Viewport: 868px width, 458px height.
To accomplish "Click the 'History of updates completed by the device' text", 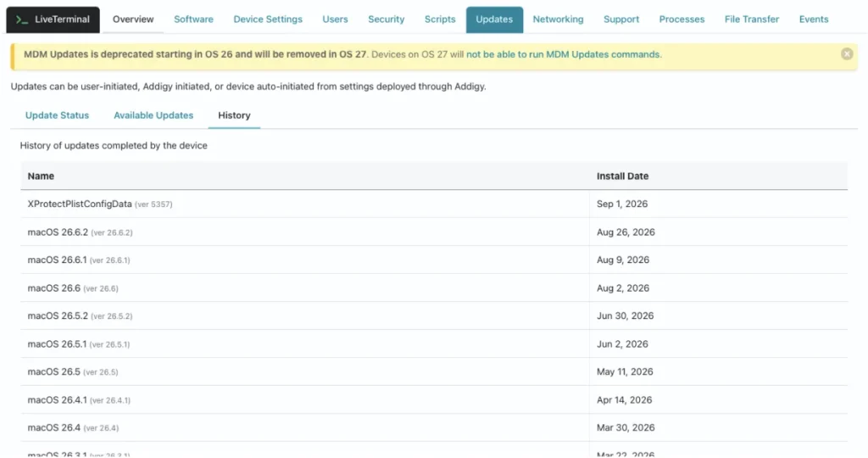I will [x=114, y=146].
